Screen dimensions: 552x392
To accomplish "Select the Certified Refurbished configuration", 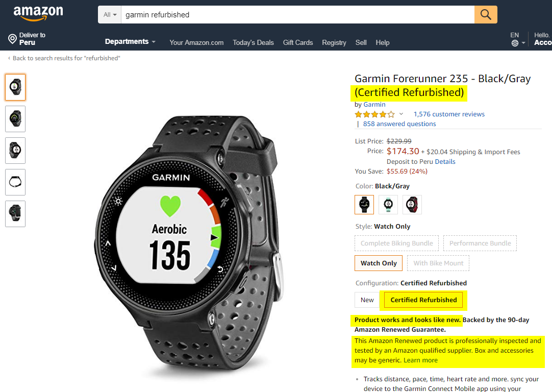I will (423, 300).
